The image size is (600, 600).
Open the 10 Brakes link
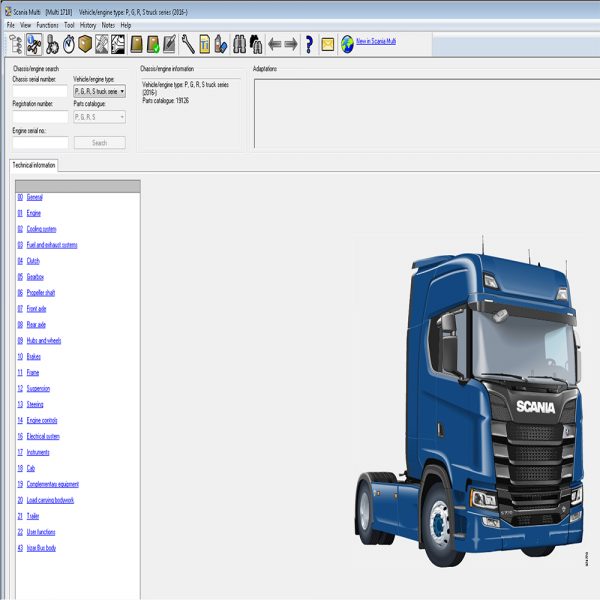29,357
